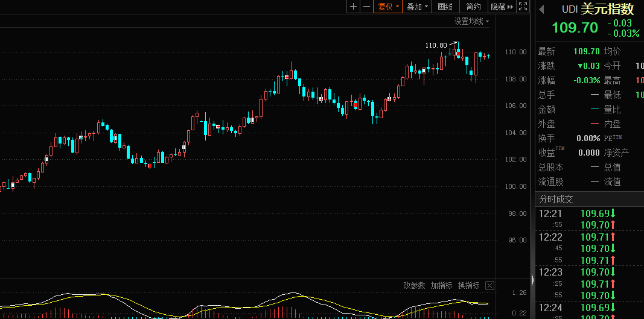
Task: Click the 110.80 high price marker
Action: [436, 45]
